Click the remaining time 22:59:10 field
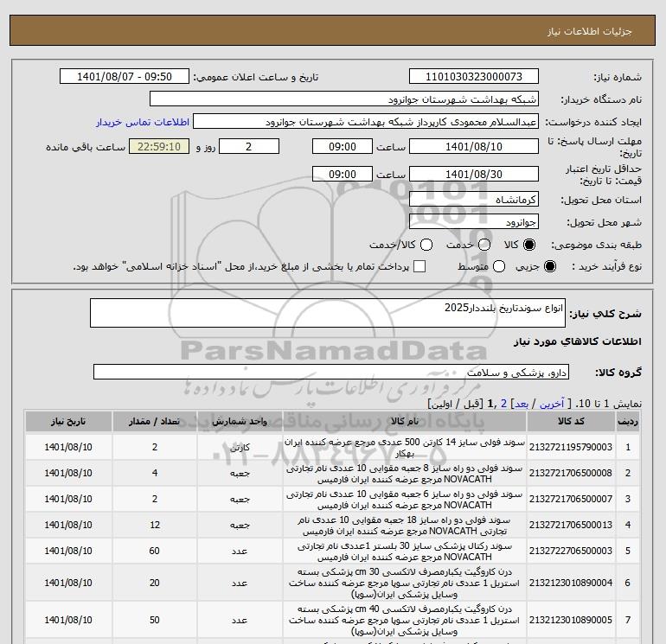The image size is (666, 644). (159, 147)
